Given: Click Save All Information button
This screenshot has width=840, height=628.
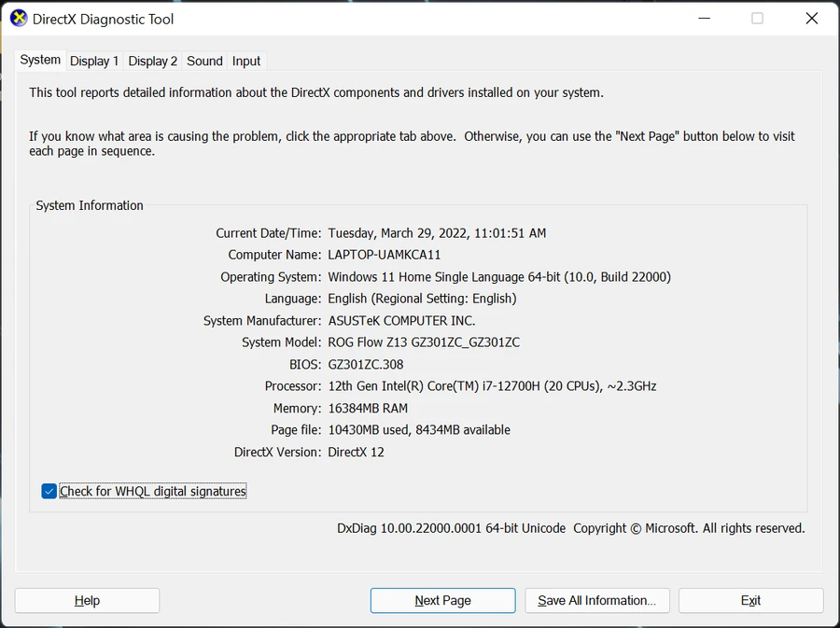Looking at the screenshot, I should [x=596, y=601].
